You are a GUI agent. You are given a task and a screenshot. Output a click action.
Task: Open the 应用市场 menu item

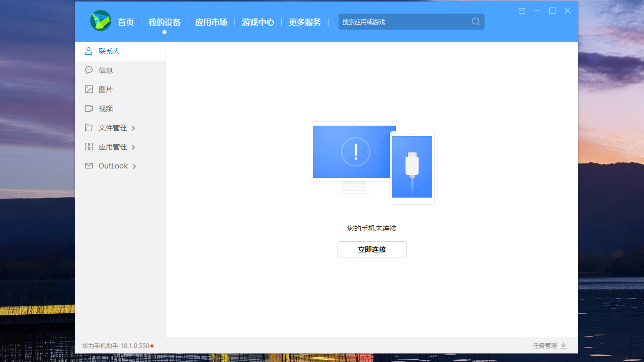coord(211,22)
